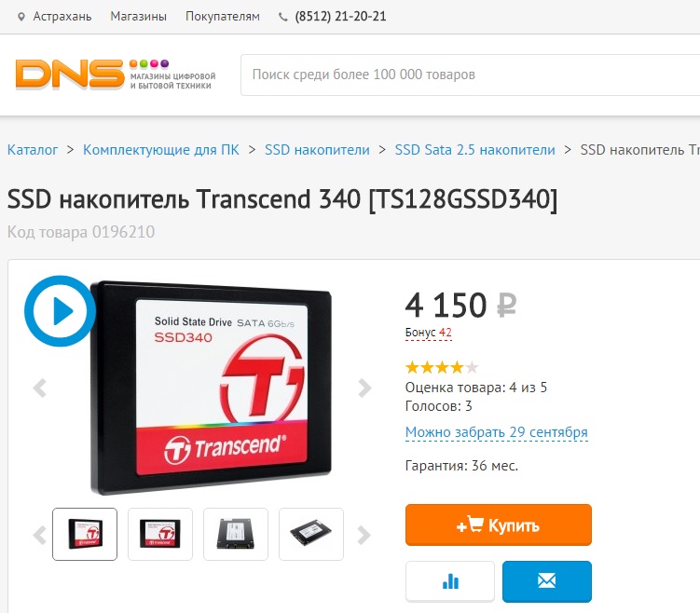Add to cart with Купить button
The image size is (700, 613).
click(499, 525)
